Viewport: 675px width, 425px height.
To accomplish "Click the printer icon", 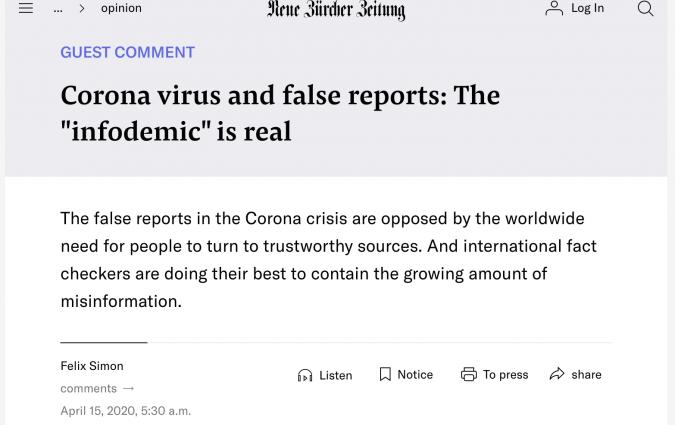I will pos(468,374).
